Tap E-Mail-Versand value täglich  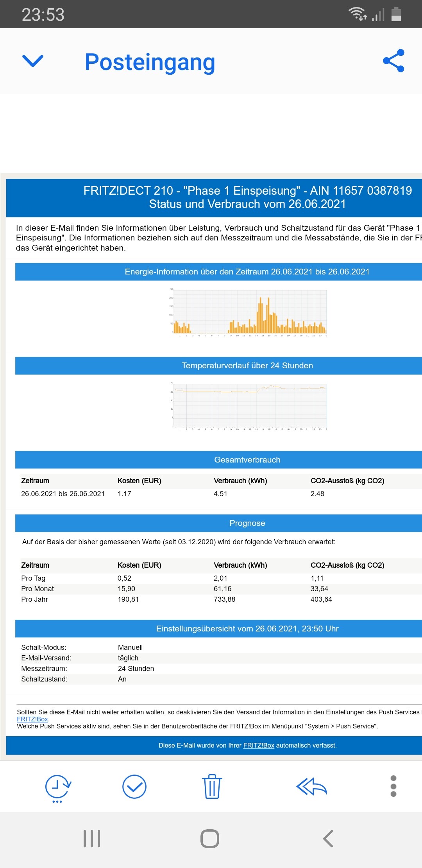click(128, 658)
